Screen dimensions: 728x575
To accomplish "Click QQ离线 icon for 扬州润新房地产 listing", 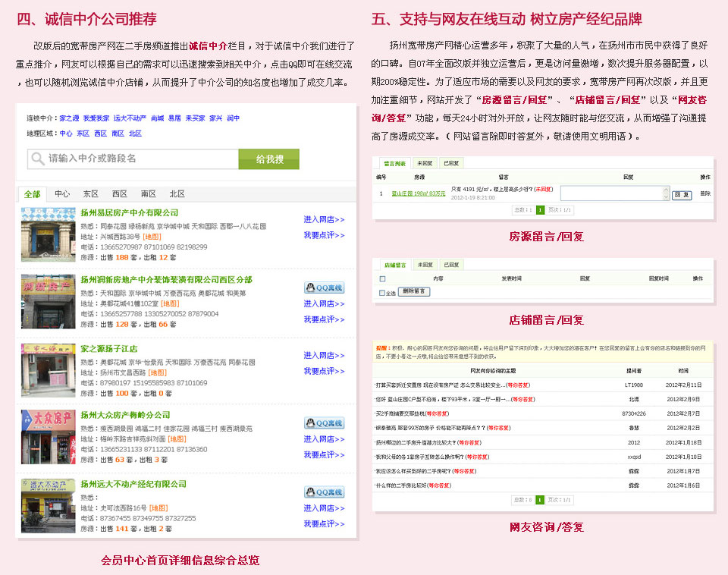I will (325, 287).
